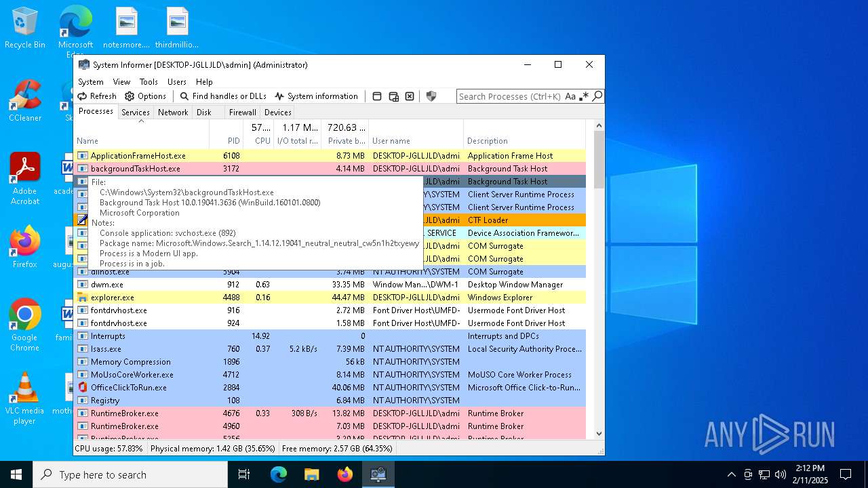
Task: Open the System menu
Action: point(91,81)
